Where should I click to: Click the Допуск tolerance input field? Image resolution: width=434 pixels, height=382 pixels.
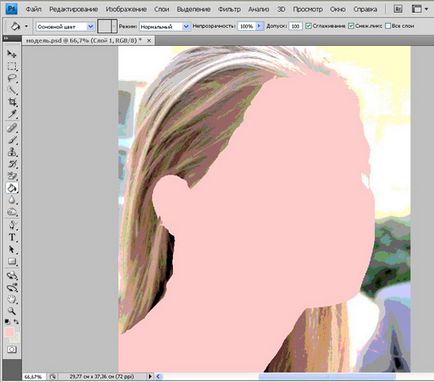[x=295, y=26]
